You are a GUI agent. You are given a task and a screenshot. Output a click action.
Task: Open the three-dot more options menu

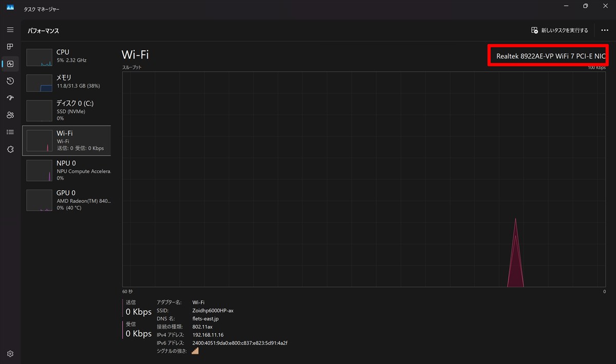pyautogui.click(x=605, y=30)
